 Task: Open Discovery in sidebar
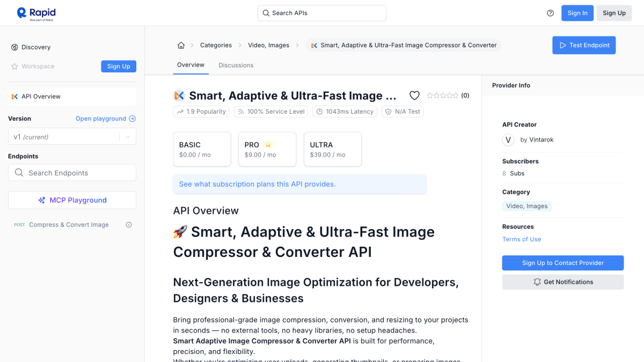click(36, 47)
